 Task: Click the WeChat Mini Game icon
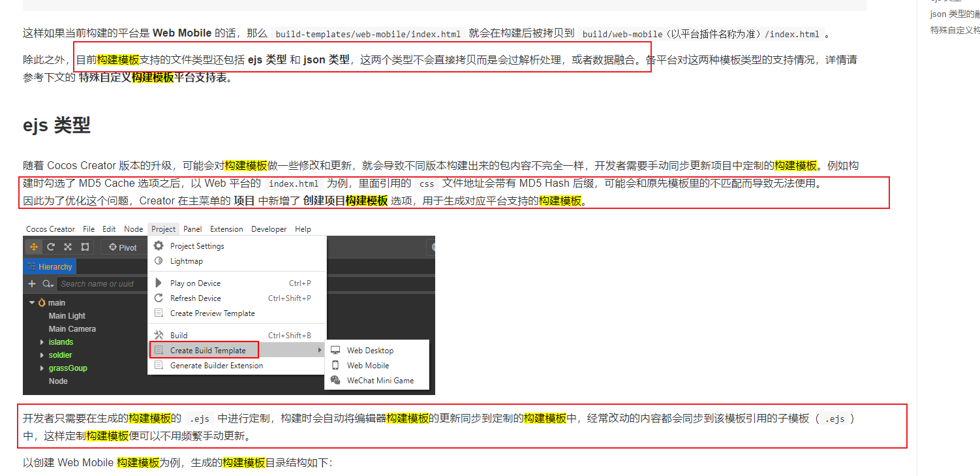(x=335, y=381)
